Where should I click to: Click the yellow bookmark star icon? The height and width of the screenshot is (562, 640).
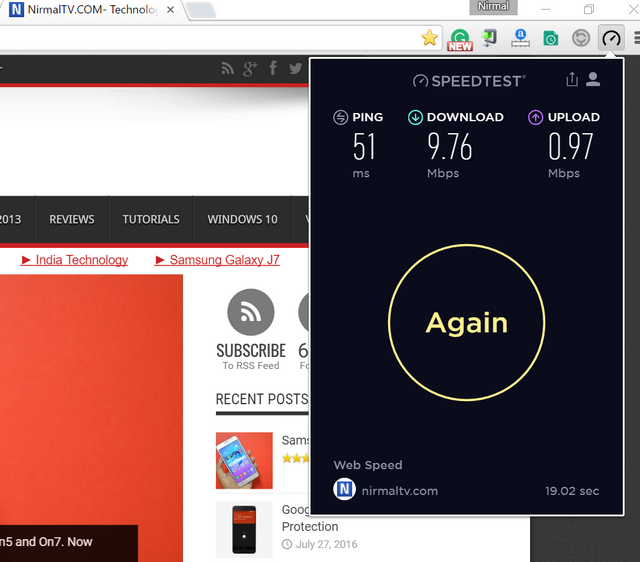coord(429,38)
